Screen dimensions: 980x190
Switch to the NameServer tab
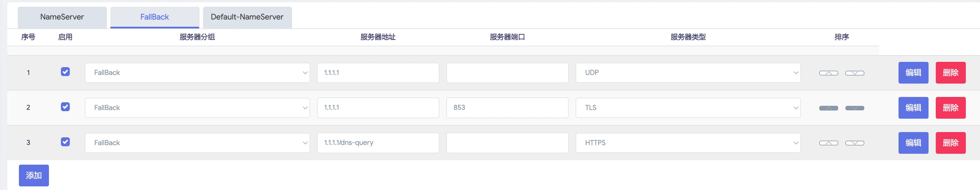tap(62, 17)
